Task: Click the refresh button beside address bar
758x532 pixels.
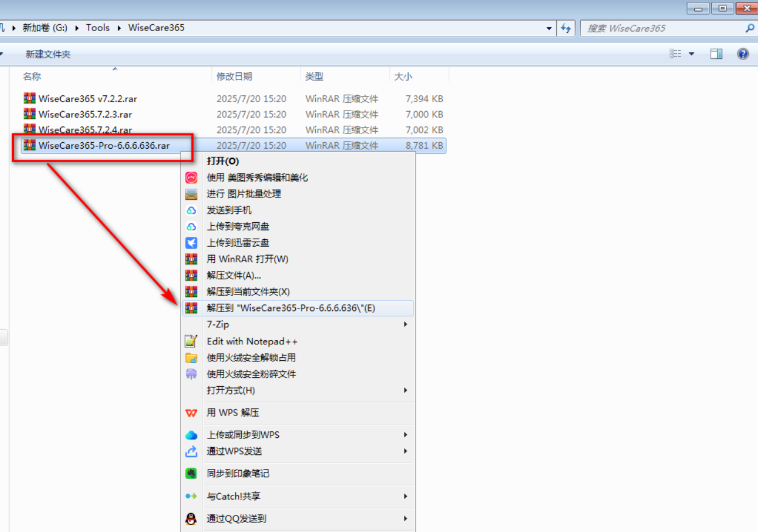Action: coord(566,28)
